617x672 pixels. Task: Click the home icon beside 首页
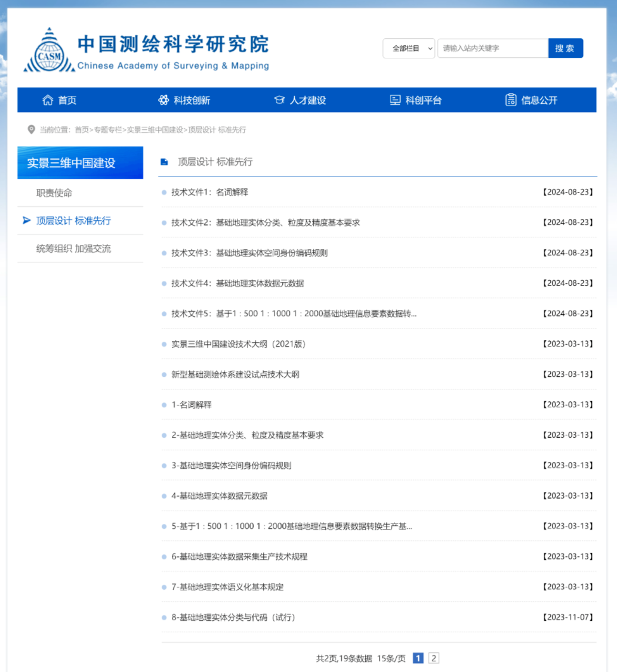coord(48,100)
